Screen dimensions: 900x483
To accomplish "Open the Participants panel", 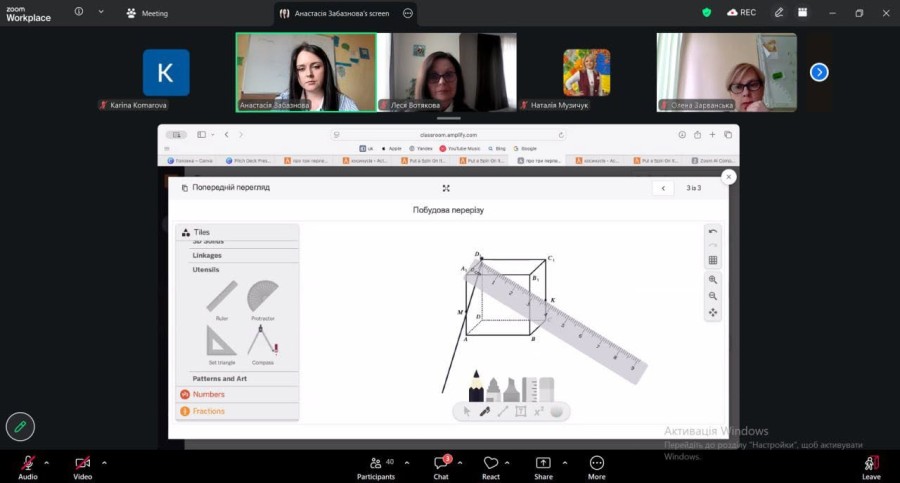I will (x=376, y=467).
